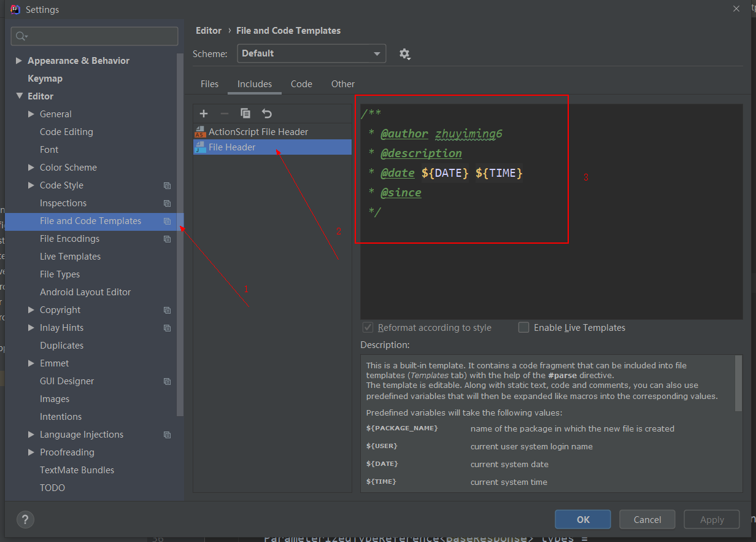Viewport: 756px width, 542px height.
Task: Expand the Code Style subsection
Action: [x=31, y=185]
